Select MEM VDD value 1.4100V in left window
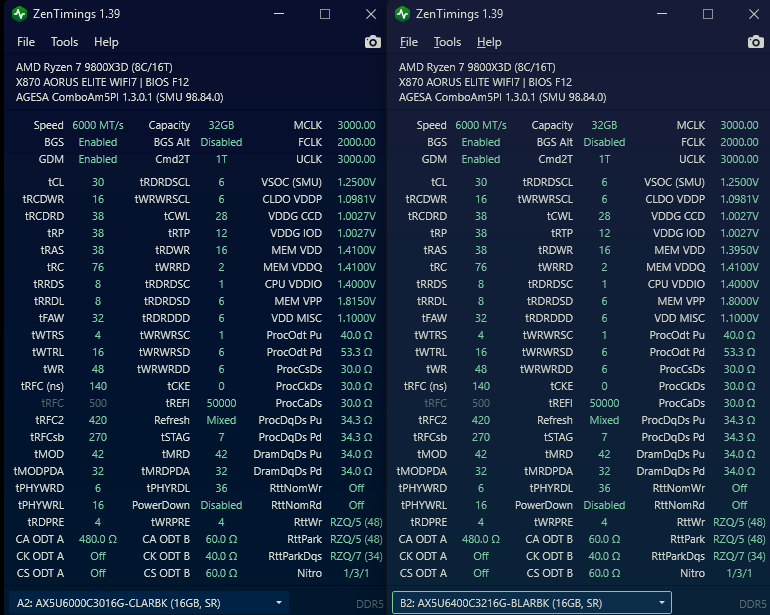Image resolution: width=770 pixels, height=615 pixels. tap(356, 251)
